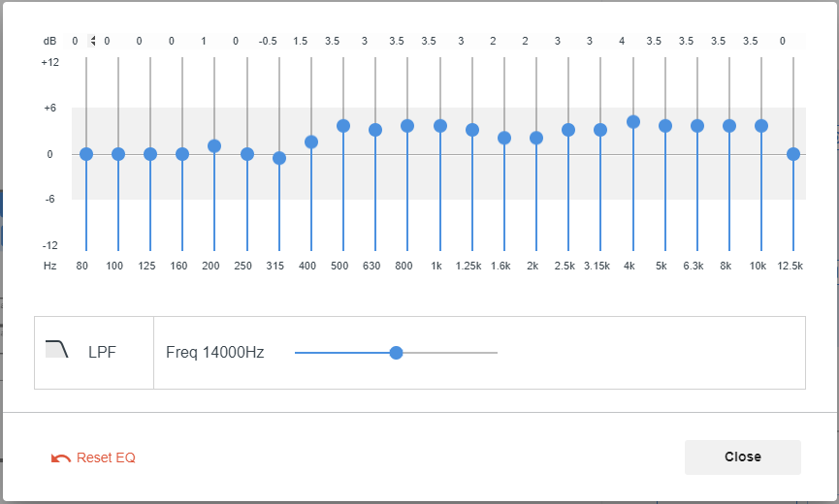
Task: Click the Reset EQ undo link
Action: [x=93, y=457]
